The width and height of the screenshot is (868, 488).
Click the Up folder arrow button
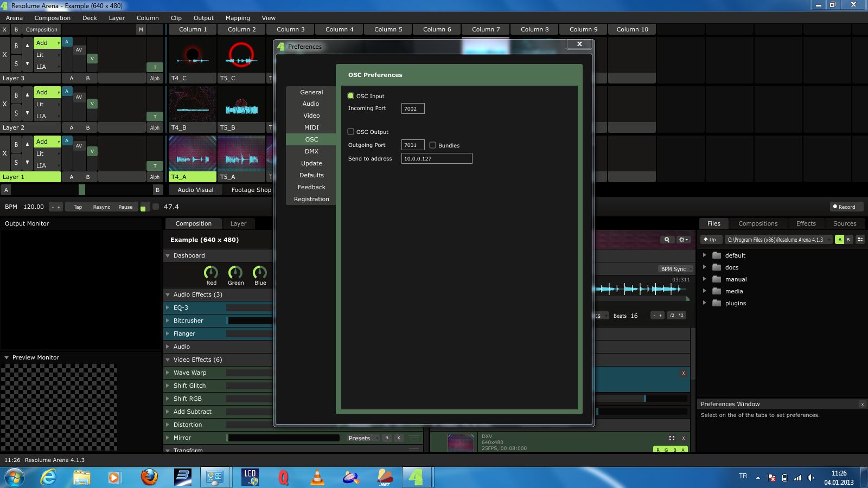tap(710, 240)
